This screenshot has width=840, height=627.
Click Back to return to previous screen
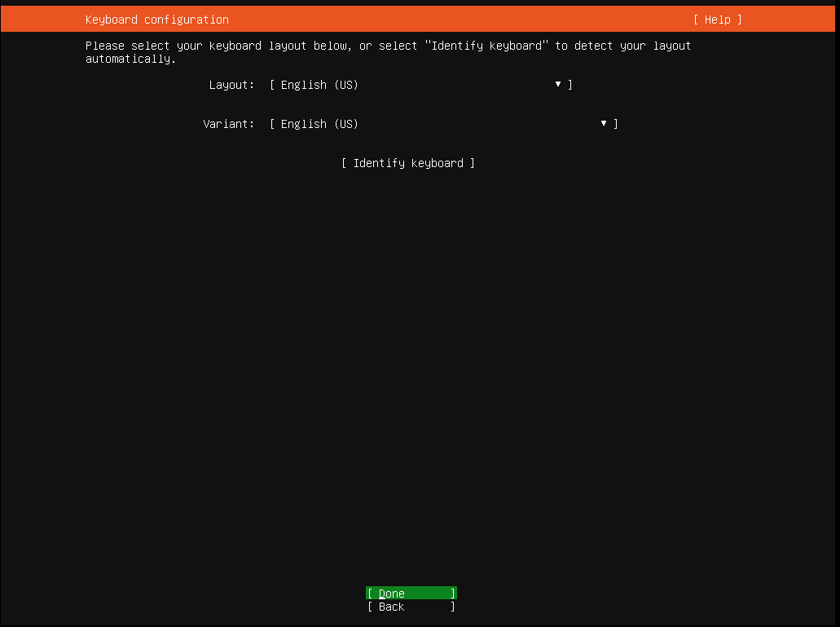point(411,607)
